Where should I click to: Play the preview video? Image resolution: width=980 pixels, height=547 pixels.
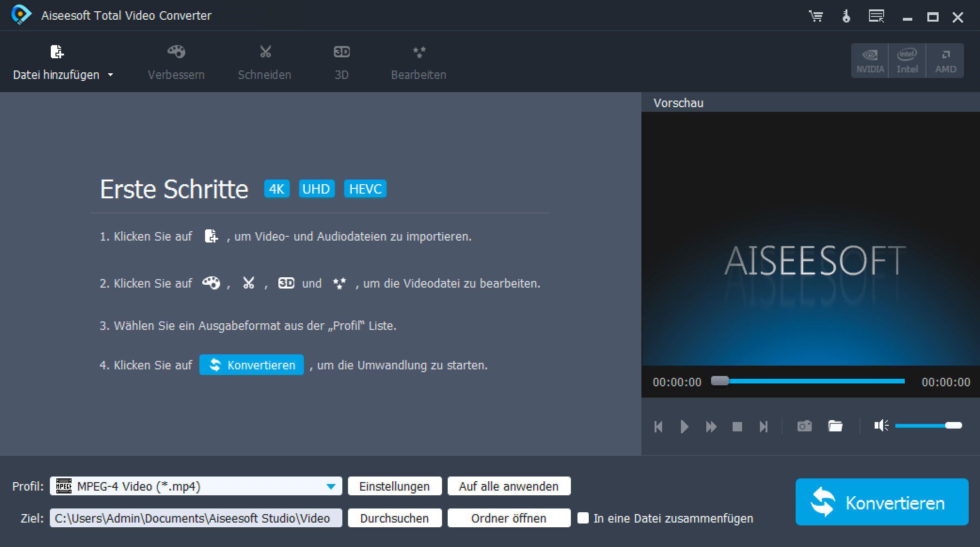pyautogui.click(x=685, y=427)
